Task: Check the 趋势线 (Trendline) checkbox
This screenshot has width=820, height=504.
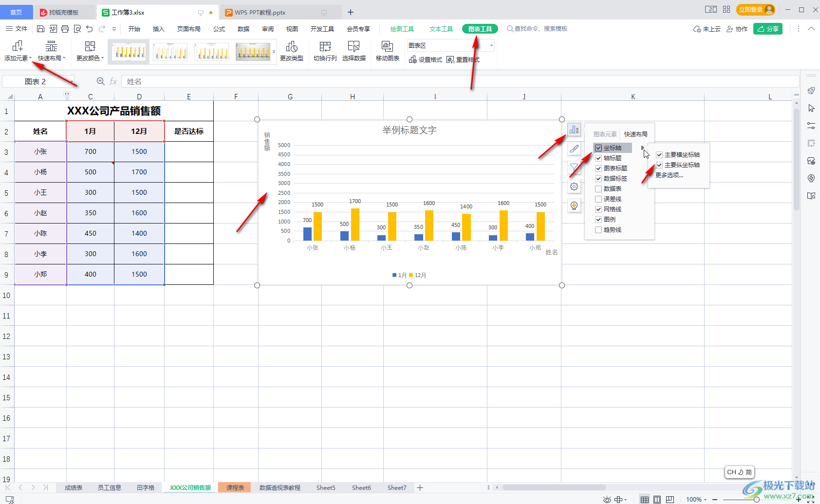Action: [598, 229]
